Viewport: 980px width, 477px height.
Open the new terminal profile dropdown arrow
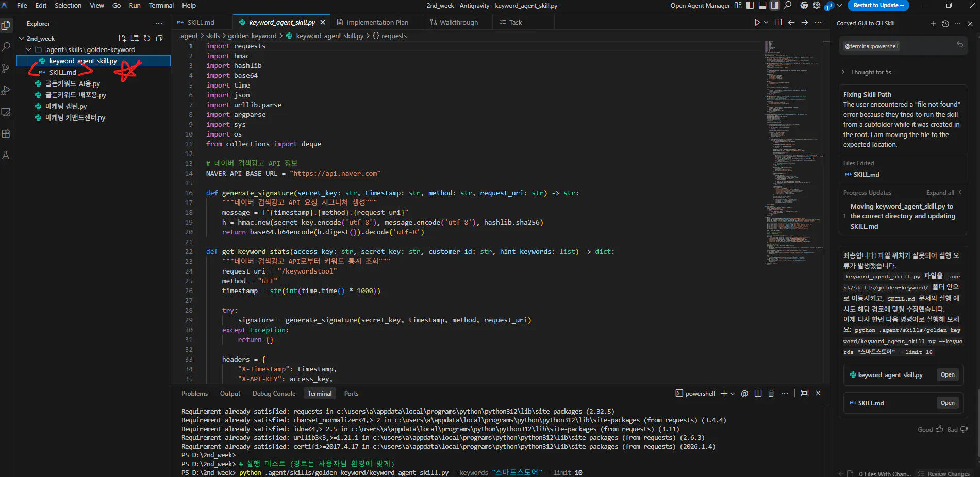tap(733, 394)
